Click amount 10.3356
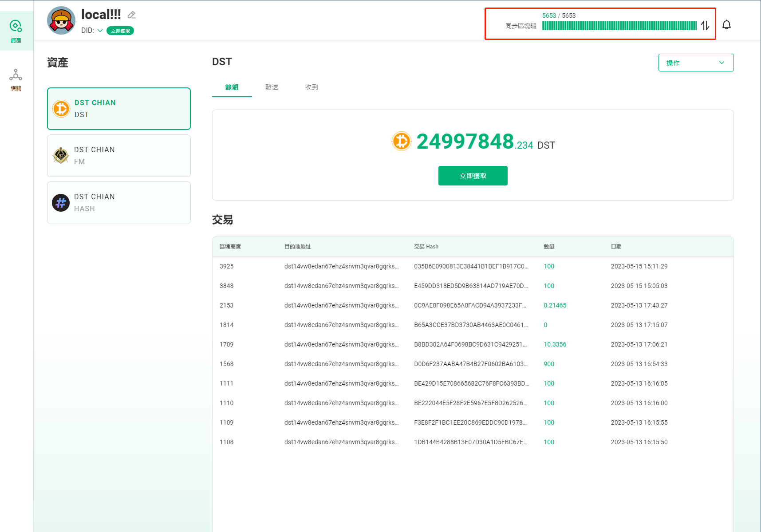The height and width of the screenshot is (532, 761). [x=555, y=344]
